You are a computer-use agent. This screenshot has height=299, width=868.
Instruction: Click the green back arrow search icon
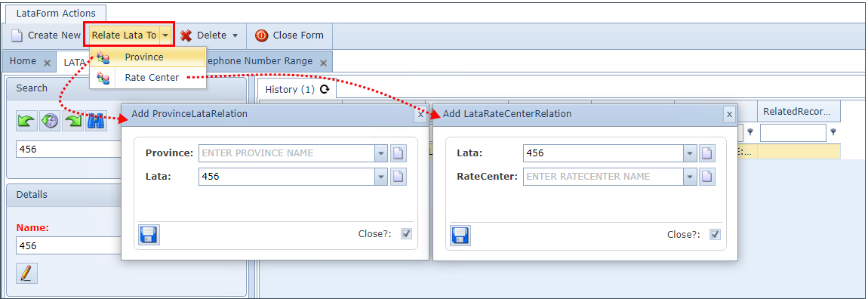[x=27, y=122]
